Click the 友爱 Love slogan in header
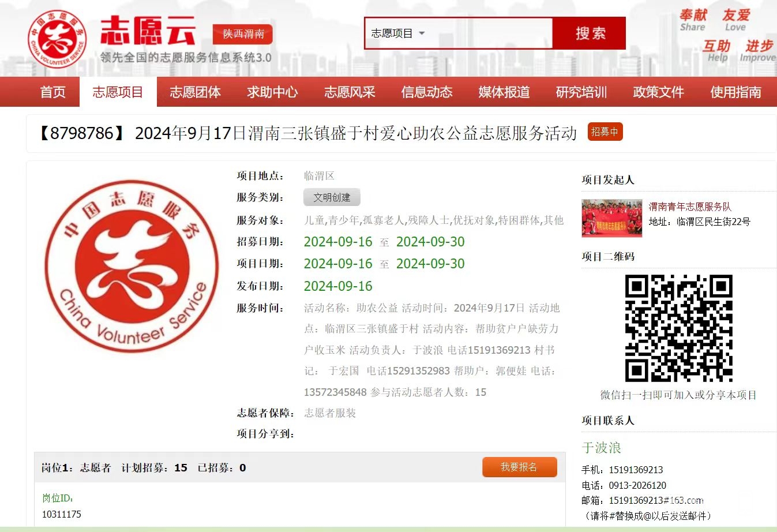 [736, 20]
